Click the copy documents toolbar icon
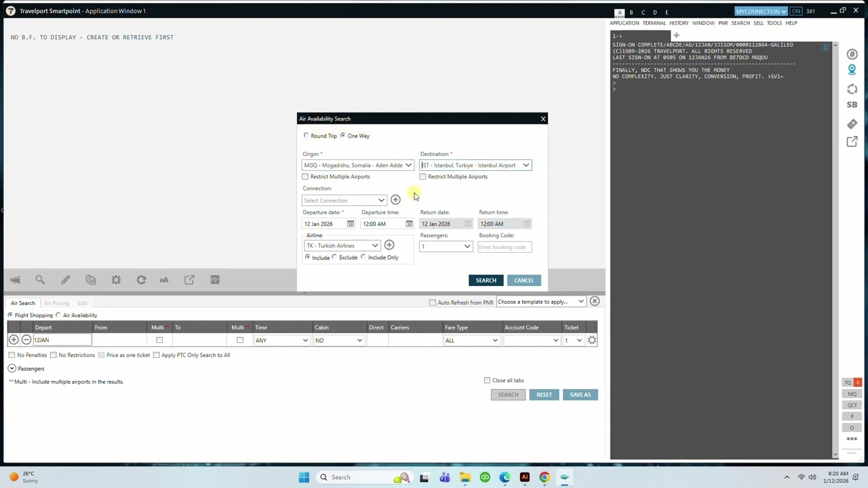Viewport: 868px width, 488px height. click(x=91, y=279)
